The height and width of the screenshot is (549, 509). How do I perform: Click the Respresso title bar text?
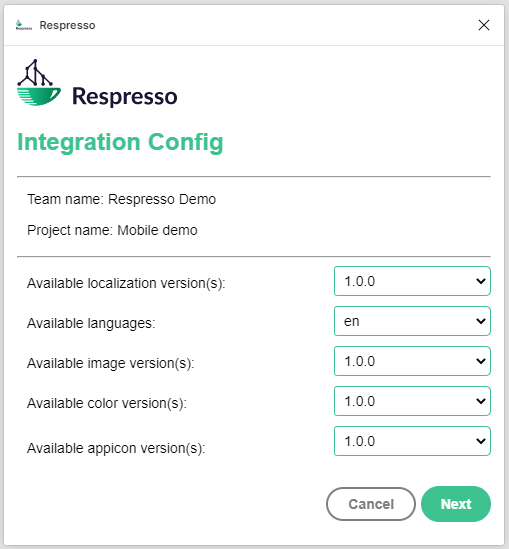point(67,25)
